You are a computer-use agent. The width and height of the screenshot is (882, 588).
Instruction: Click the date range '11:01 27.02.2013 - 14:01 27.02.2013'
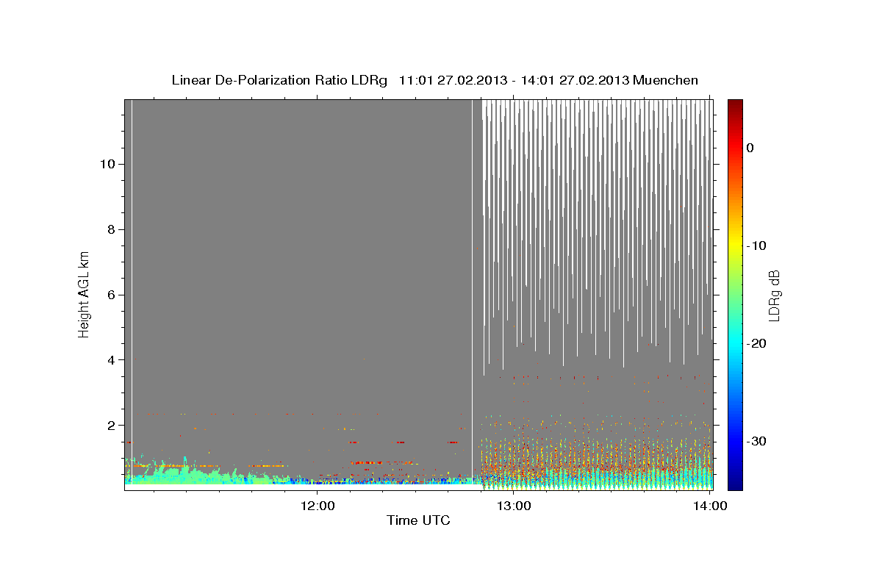[514, 80]
